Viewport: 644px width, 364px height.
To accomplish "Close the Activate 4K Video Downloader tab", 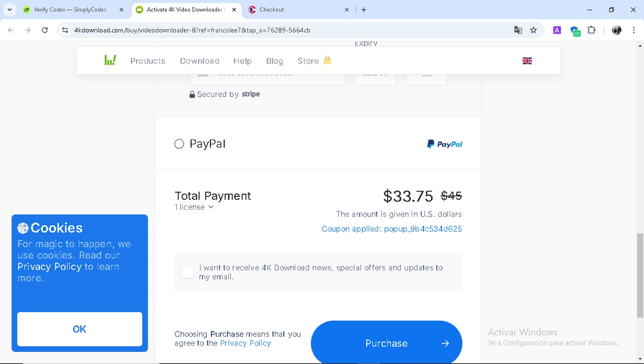I will 234,9.
